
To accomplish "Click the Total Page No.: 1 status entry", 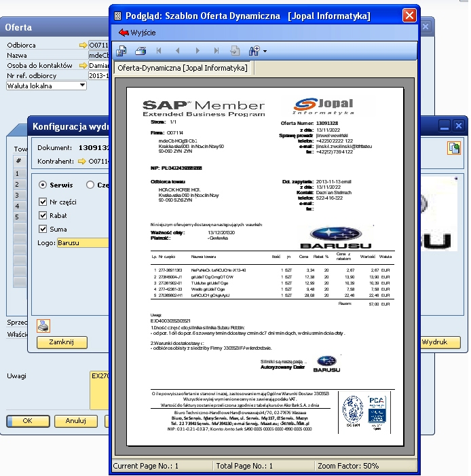I will [x=244, y=466].
